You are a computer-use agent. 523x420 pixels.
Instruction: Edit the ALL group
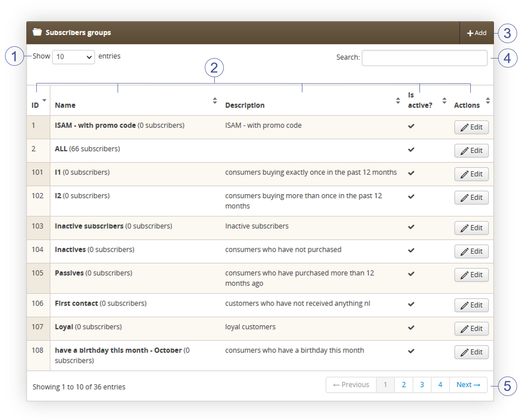[471, 151]
